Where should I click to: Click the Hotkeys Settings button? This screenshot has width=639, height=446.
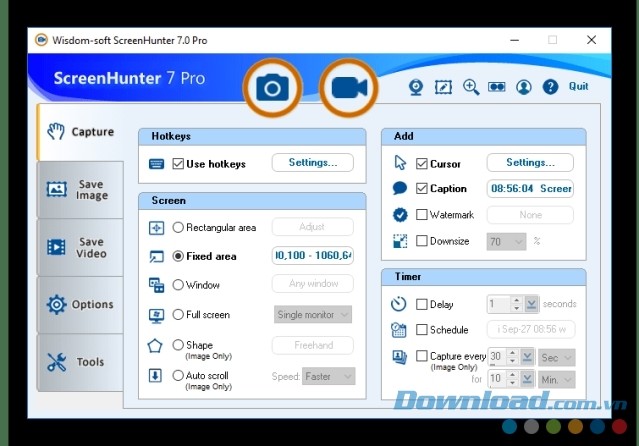(313, 163)
